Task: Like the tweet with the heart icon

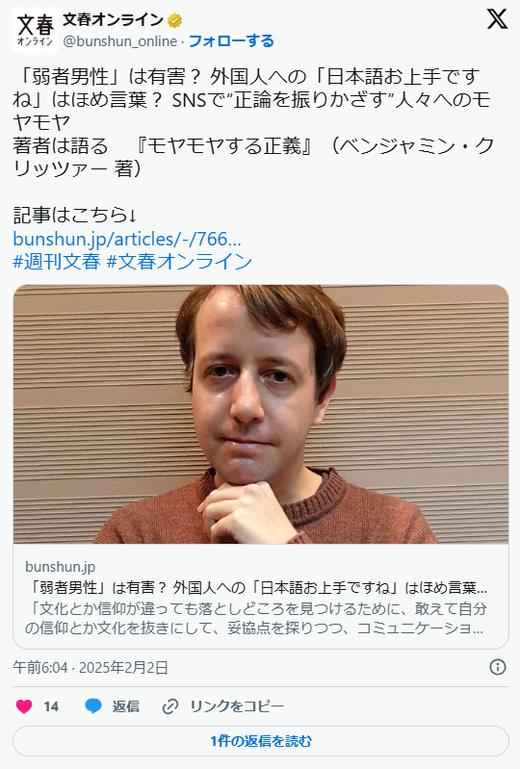Action: click(x=24, y=706)
